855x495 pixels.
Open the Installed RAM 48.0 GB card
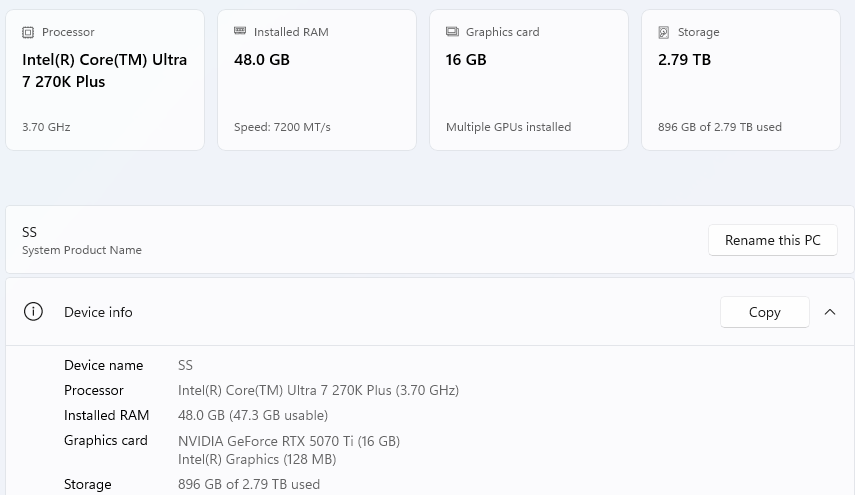click(x=317, y=80)
